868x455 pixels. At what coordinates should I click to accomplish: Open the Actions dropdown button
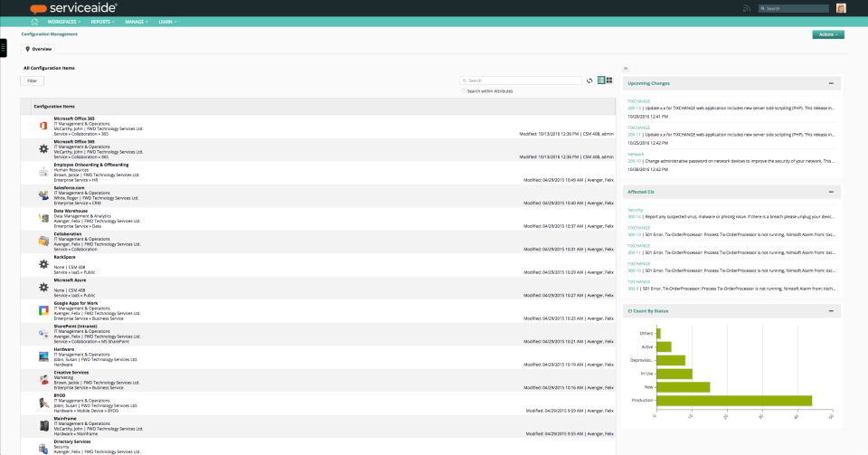point(828,34)
